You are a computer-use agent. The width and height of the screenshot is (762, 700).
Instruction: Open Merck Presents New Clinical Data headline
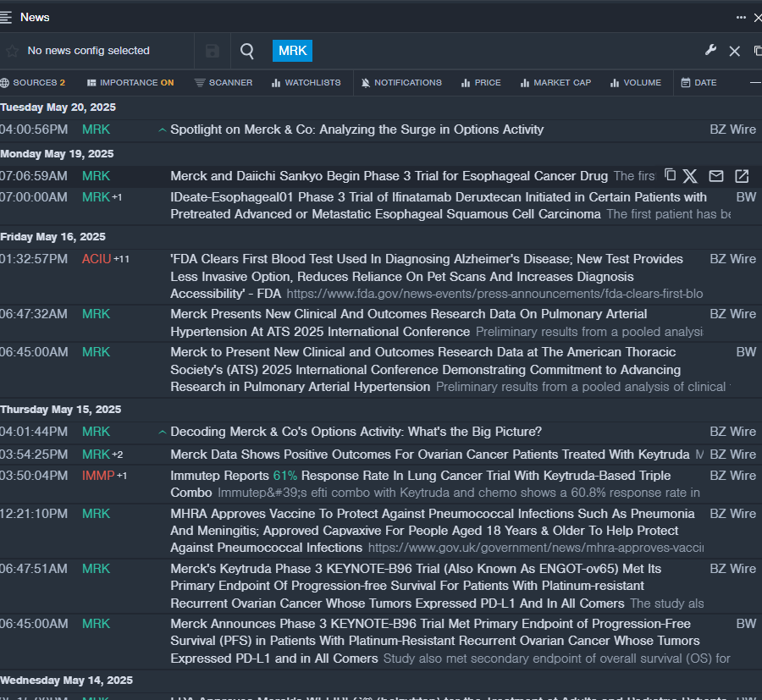click(x=409, y=322)
